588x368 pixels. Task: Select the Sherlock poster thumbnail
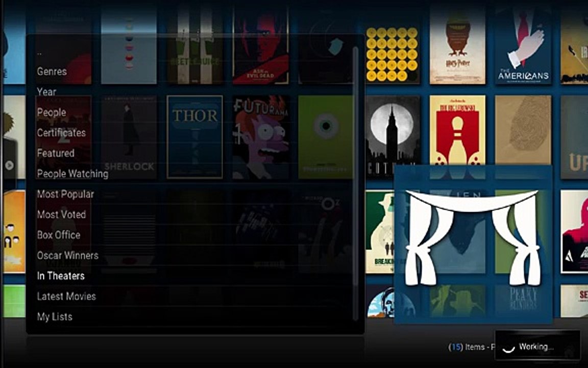coord(129,137)
